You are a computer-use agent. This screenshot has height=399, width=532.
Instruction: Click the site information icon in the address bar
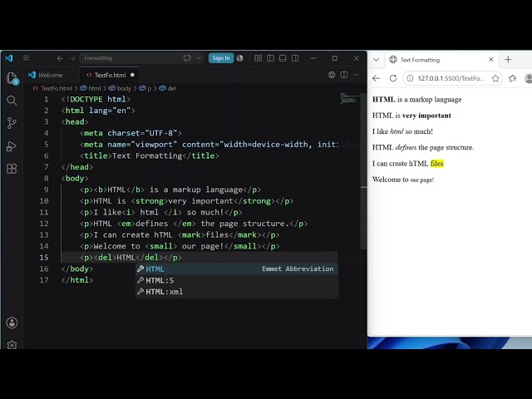(410, 78)
